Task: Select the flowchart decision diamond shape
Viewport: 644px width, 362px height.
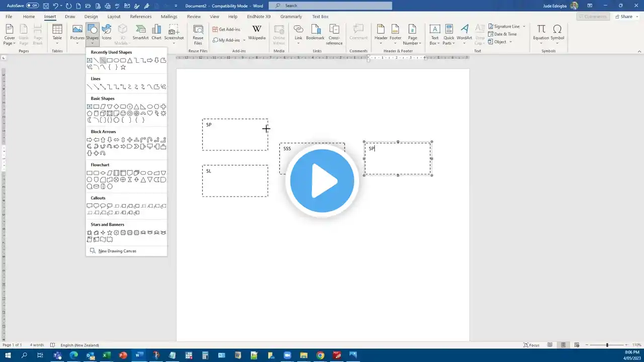Action: pos(103,173)
